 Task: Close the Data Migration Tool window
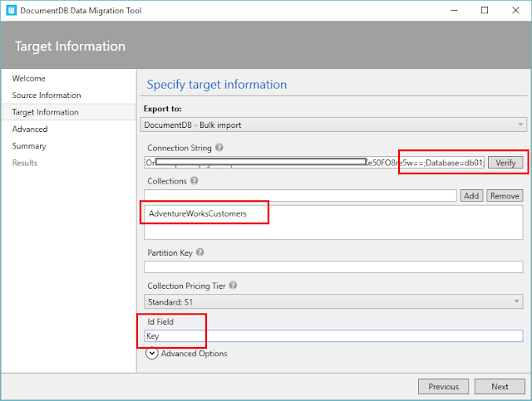click(515, 11)
